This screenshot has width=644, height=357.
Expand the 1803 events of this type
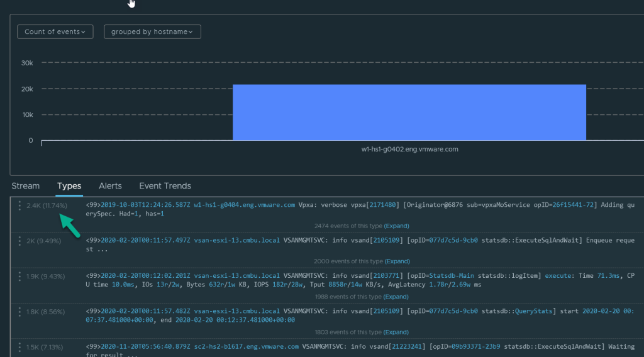point(396,332)
